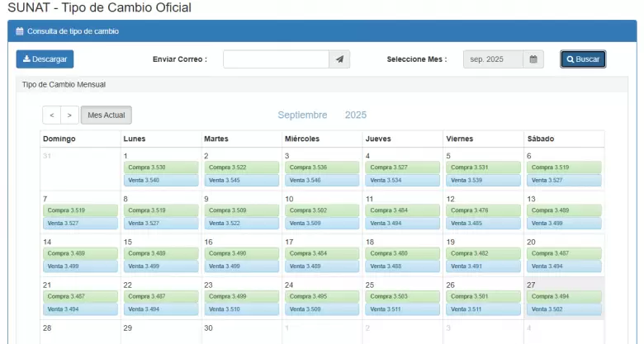Click Venta 3.494 on Sunday day 21
This screenshot has height=344, width=644.
[81, 309]
